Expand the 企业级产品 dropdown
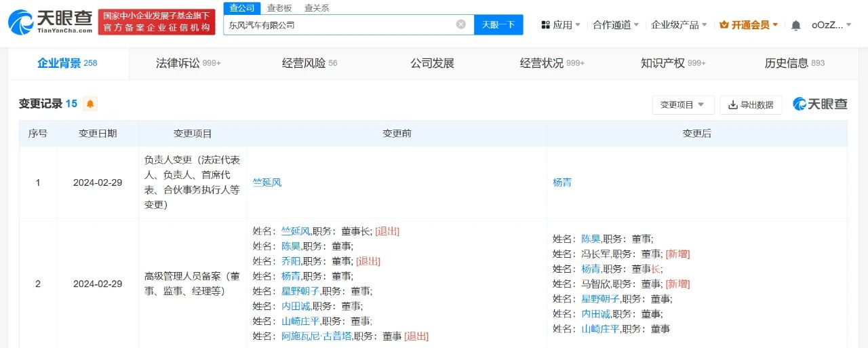 point(679,25)
